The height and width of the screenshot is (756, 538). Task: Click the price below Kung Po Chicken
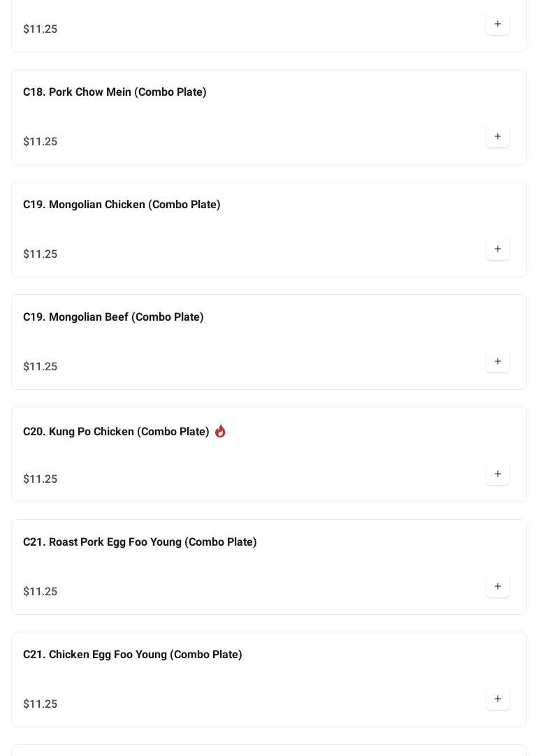point(41,479)
